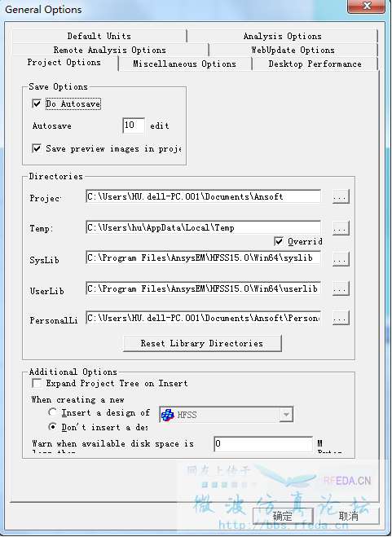The width and height of the screenshot is (392, 537).
Task: Select Don't insert a design option
Action: coord(52,427)
